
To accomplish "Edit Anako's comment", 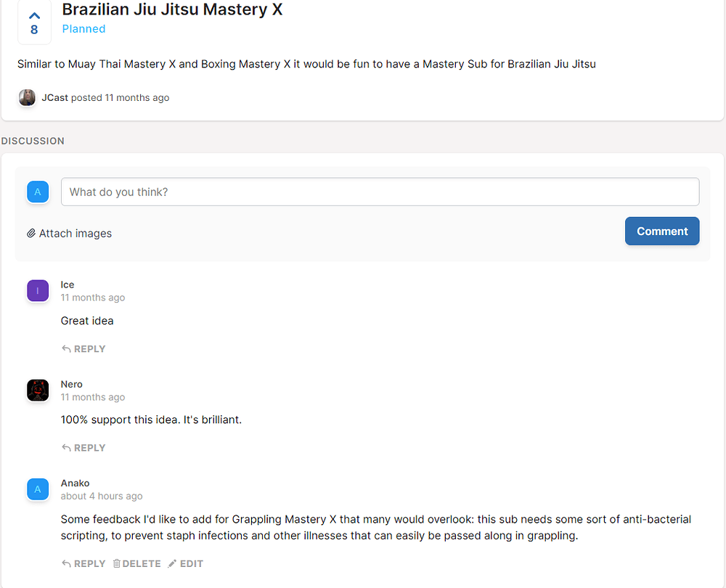I will tap(186, 564).
